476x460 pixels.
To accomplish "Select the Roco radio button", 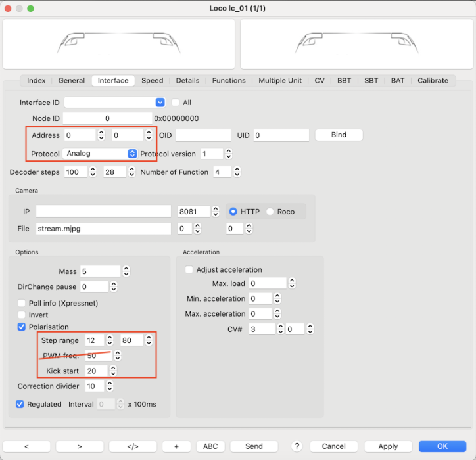I will coord(270,212).
